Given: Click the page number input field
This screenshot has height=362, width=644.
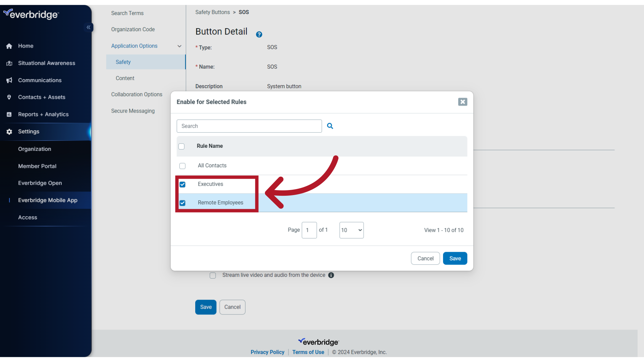Looking at the screenshot, I should pyautogui.click(x=309, y=230).
